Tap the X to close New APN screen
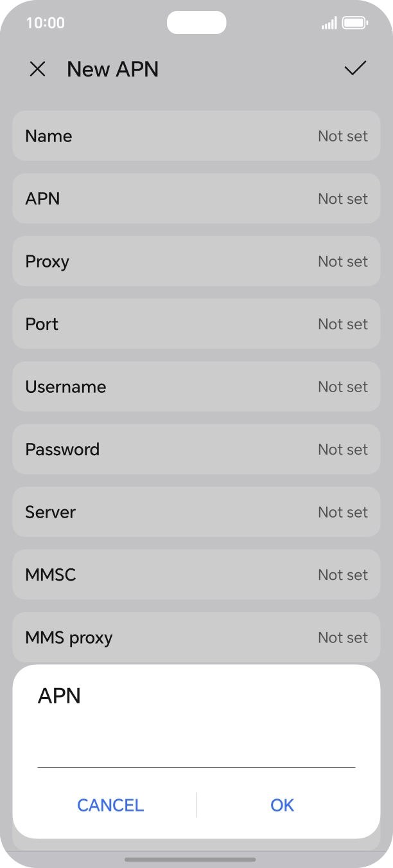This screenshot has height=868, width=393. 37,69
